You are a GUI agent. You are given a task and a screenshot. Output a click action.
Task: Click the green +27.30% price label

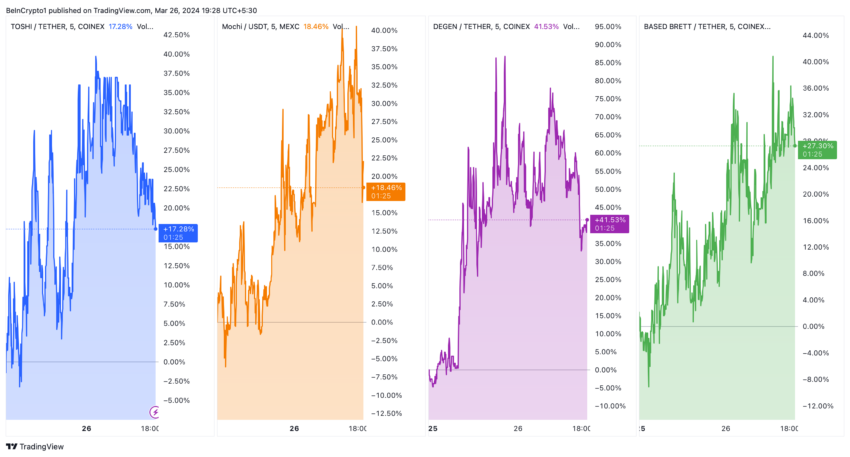817,150
